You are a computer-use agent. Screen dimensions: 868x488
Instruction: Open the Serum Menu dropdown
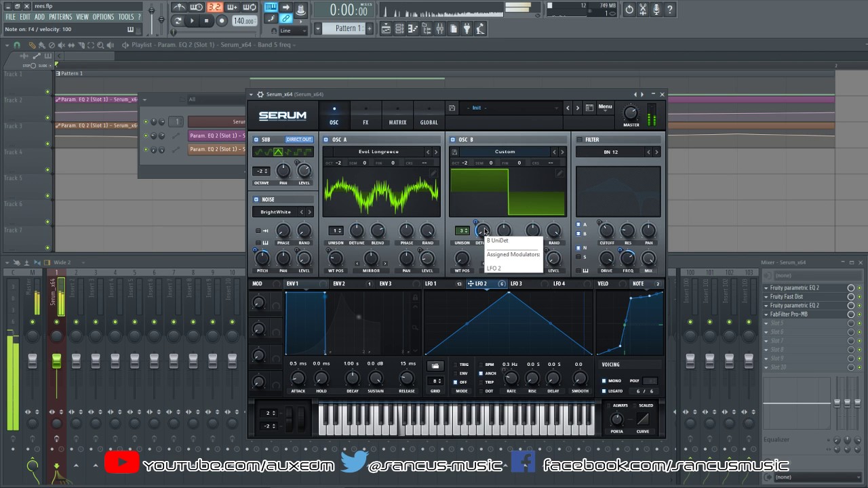pos(605,107)
